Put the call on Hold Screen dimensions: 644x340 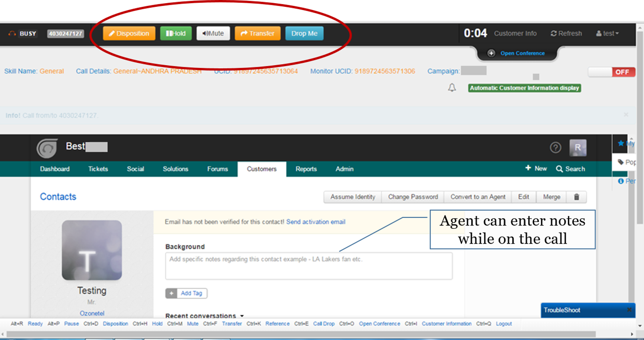tap(176, 34)
